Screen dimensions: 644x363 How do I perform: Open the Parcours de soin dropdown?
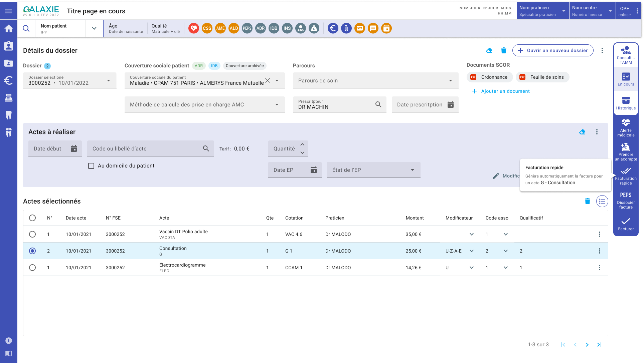click(x=375, y=80)
